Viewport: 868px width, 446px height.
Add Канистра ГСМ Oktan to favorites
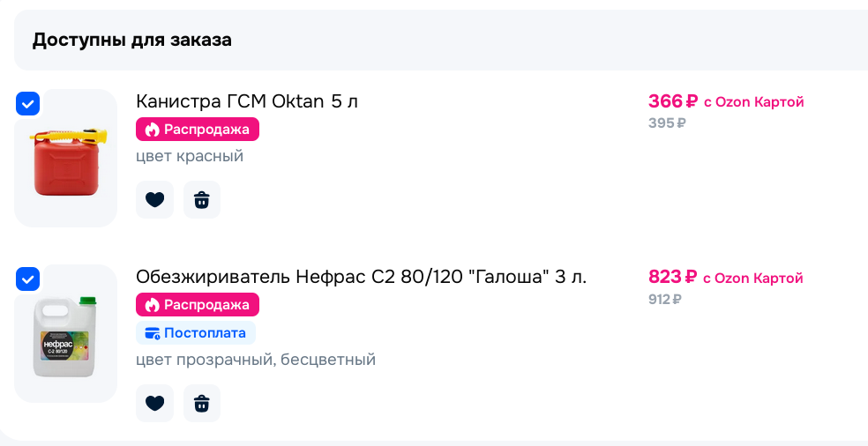154,200
